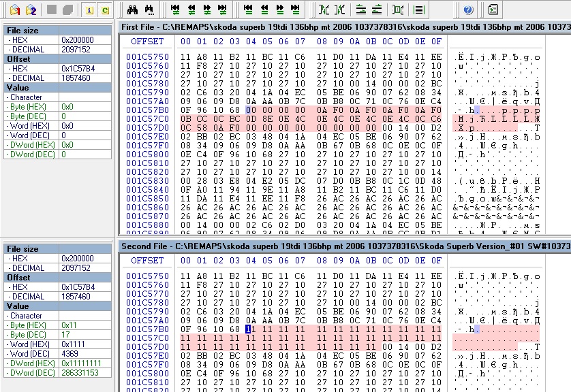Viewport: 571px width, 392px height.
Task: Click offset 001C5750 in the First File pane
Action: [147, 57]
